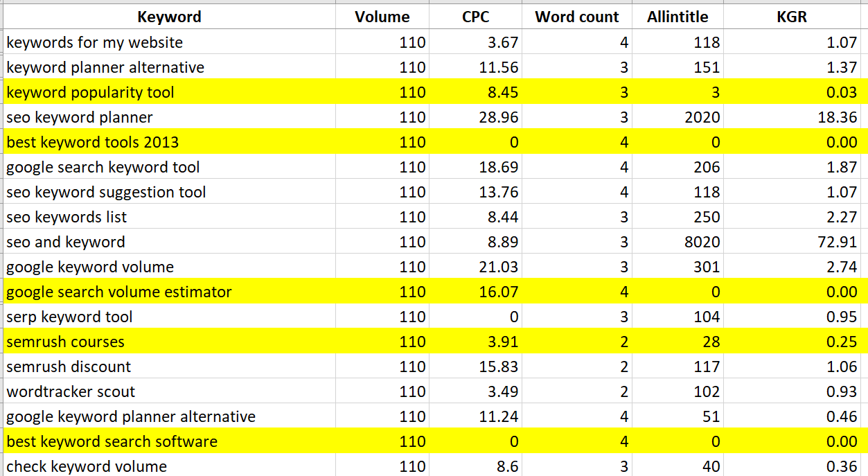Click the Allintitle header cell

pos(677,17)
